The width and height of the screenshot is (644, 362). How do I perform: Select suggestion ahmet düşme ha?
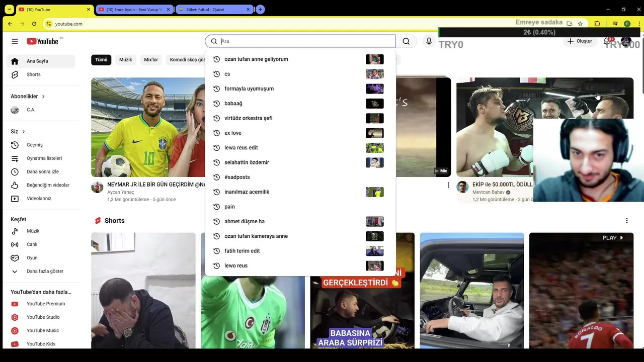300,221
